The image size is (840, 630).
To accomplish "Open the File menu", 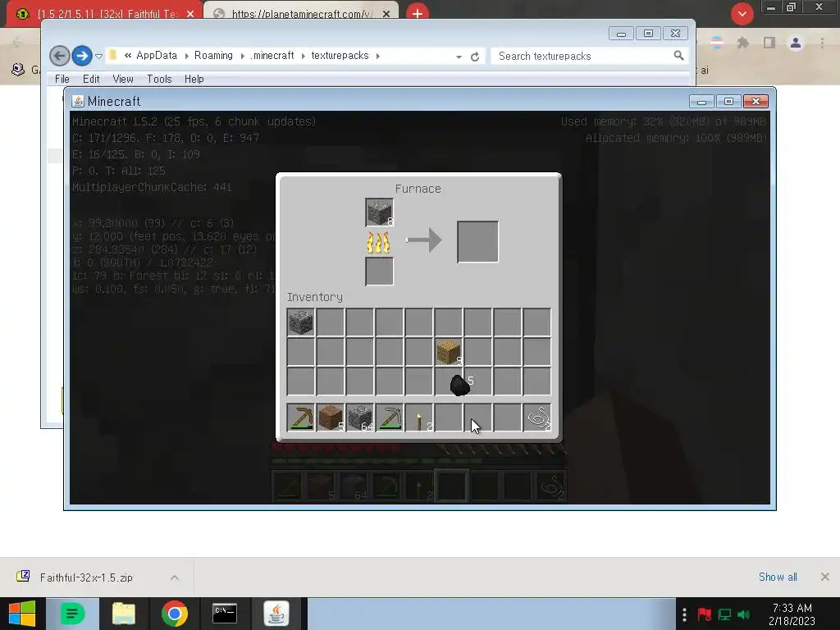I will tap(62, 80).
